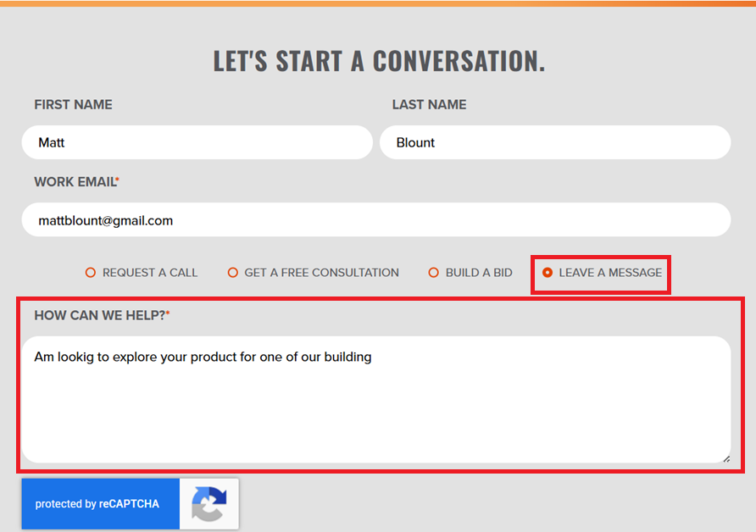Focus the First Name field containing Matt
The width and height of the screenshot is (756, 532).
pos(197,142)
